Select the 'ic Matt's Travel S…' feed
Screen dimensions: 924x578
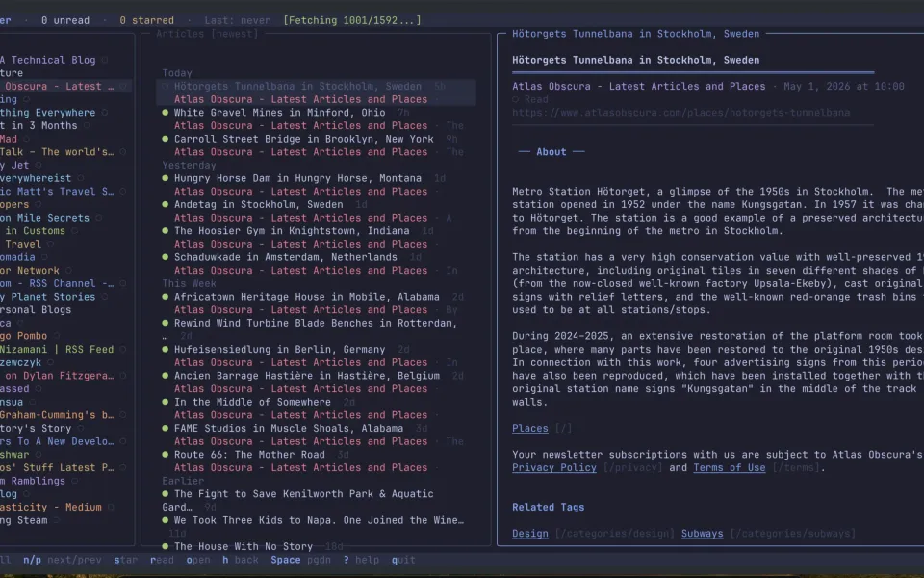(57, 192)
